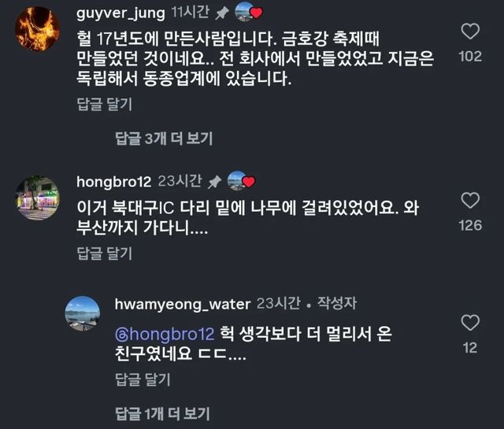The image size is (504, 429).
Task: Reply to hongbro12's comment via 답글 달기
Action: click(x=104, y=253)
